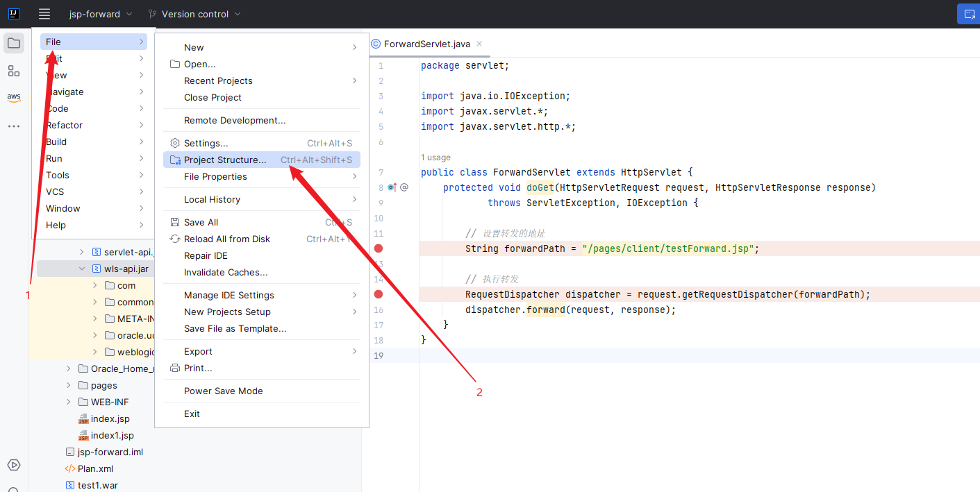Select Project Structure... from File menu
The width and height of the screenshot is (980, 492).
pos(225,160)
